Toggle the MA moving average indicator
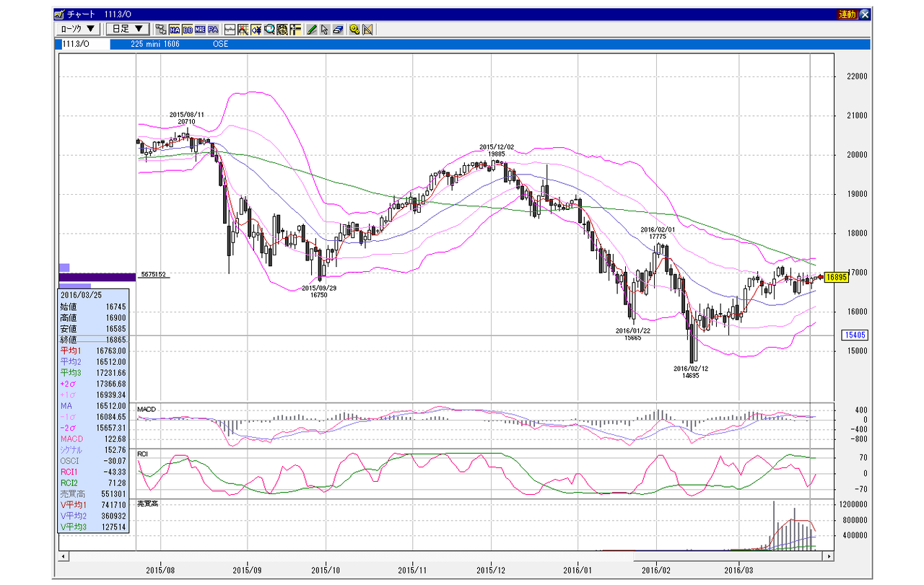This screenshot has width=924, height=585. pyautogui.click(x=175, y=30)
